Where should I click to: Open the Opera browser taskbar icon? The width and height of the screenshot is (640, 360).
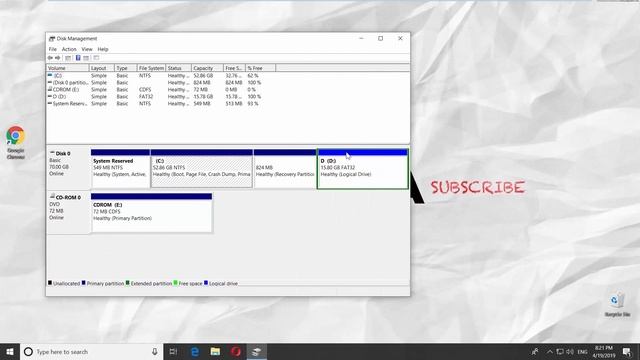click(236, 351)
